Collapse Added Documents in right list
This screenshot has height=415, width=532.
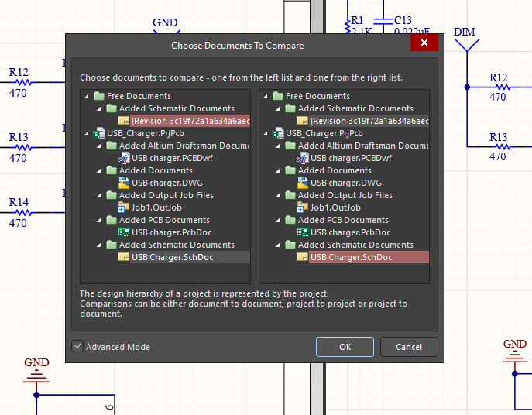click(277, 171)
